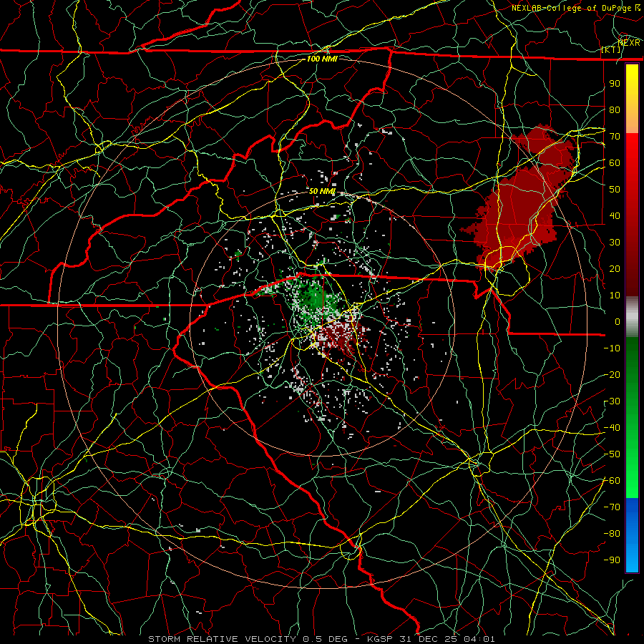Click the positive 50 value on the velocity scale

pos(615,190)
